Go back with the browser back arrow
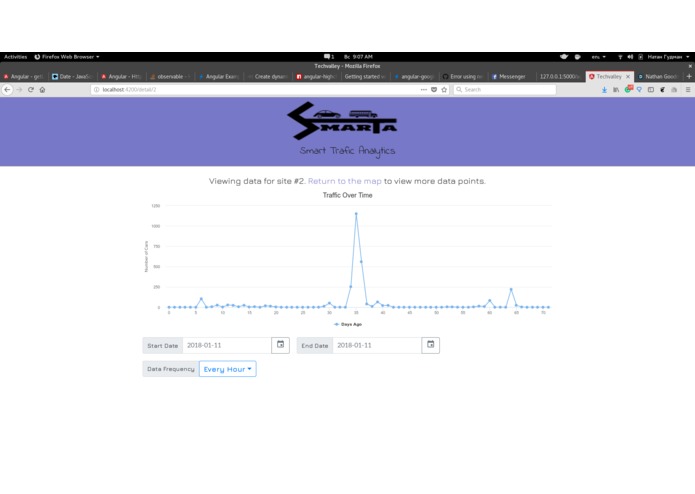The image size is (695, 494). click(x=7, y=89)
